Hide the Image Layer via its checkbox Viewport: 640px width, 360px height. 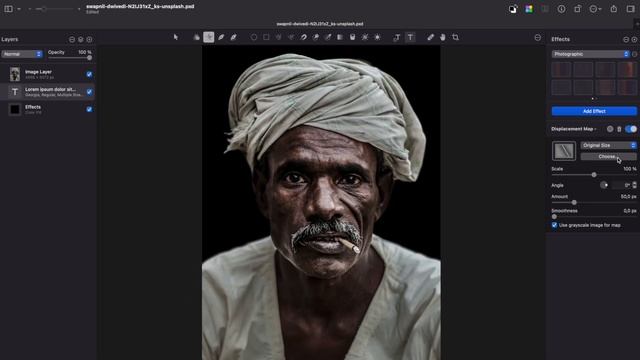click(x=89, y=74)
